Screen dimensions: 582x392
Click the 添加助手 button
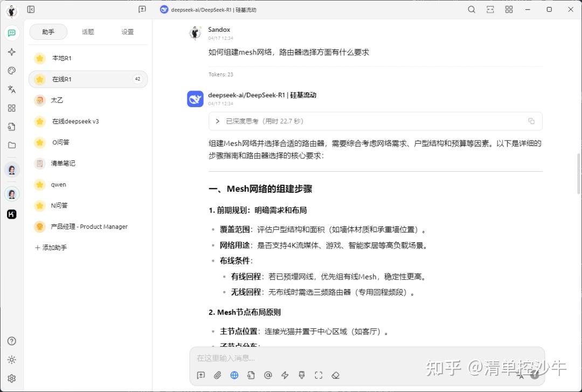click(x=51, y=247)
